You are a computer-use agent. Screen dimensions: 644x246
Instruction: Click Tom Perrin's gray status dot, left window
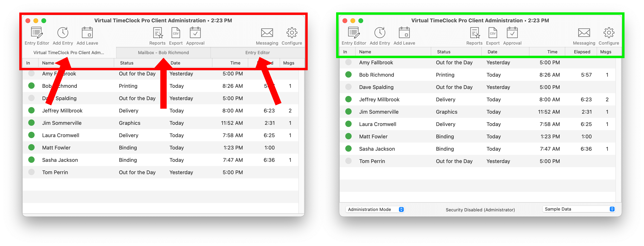[31, 172]
